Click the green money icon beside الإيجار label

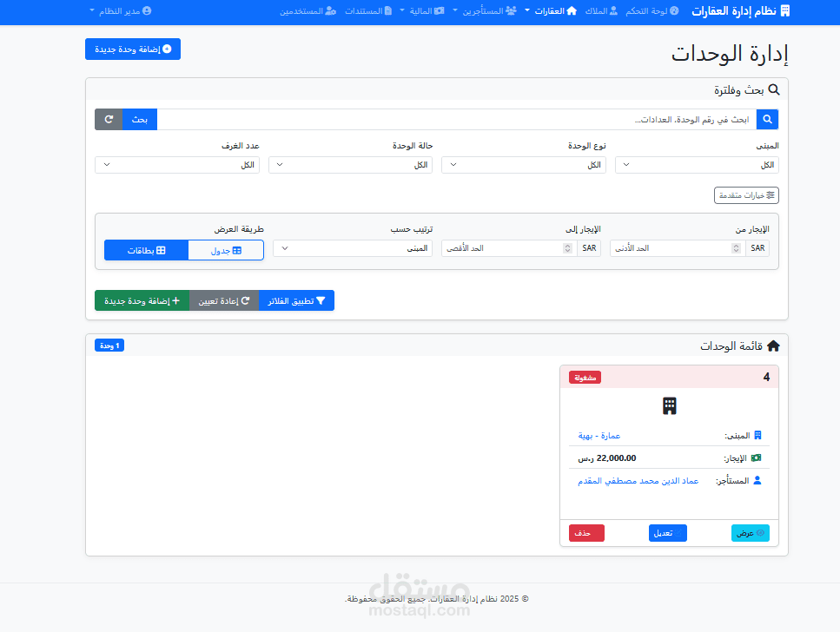tap(756, 458)
